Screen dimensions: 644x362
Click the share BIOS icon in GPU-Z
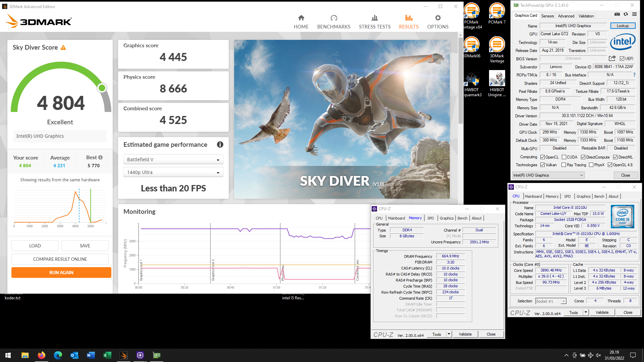coord(612,58)
